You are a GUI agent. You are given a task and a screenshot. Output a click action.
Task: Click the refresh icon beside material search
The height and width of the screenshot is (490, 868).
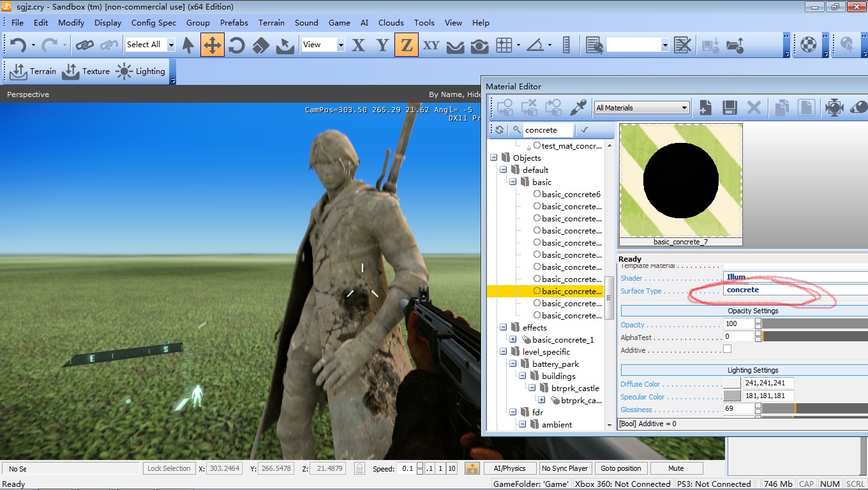[x=500, y=130]
